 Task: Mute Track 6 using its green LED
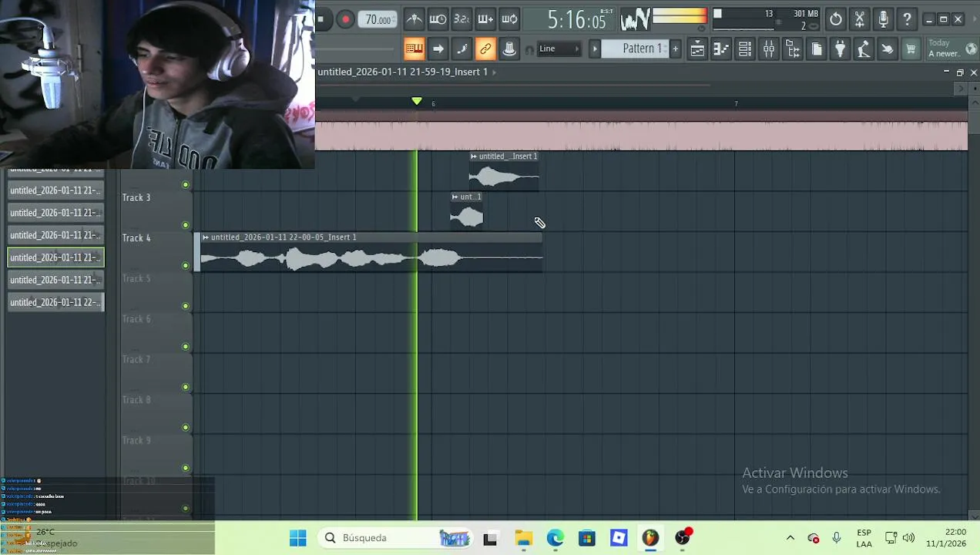[x=185, y=346]
